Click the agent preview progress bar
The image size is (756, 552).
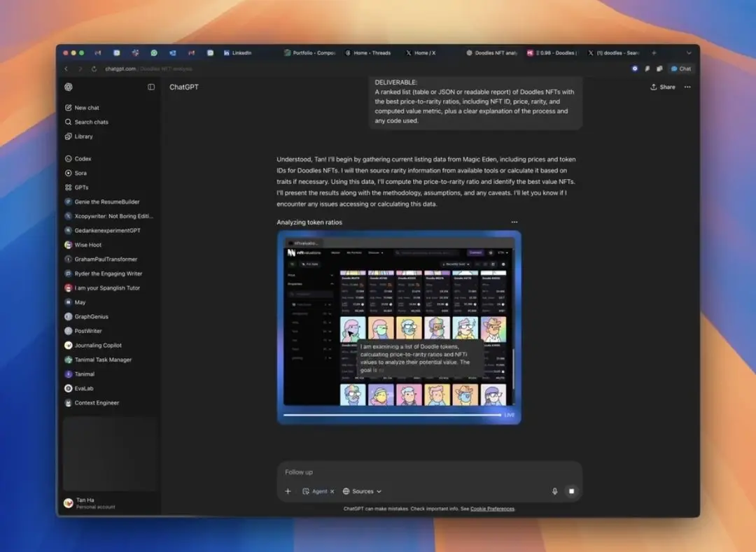click(392, 415)
